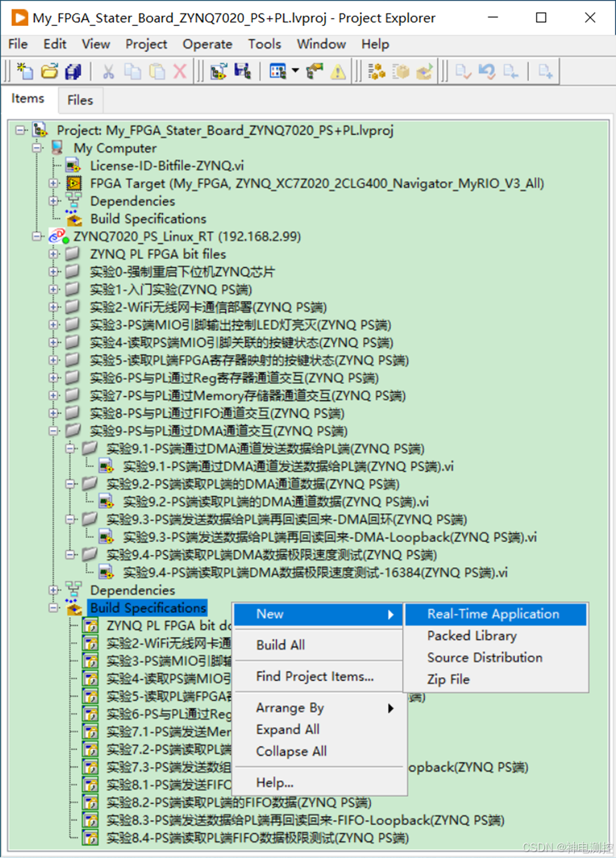Image resolution: width=616 pixels, height=858 pixels.
Task: Click the folder icon of ZYNQ PL FPGA bit files
Action: click(x=73, y=254)
